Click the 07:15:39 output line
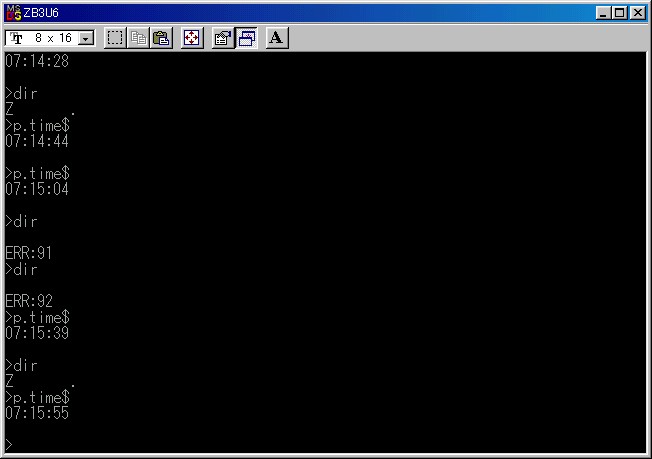The width and height of the screenshot is (652, 459). 37,333
